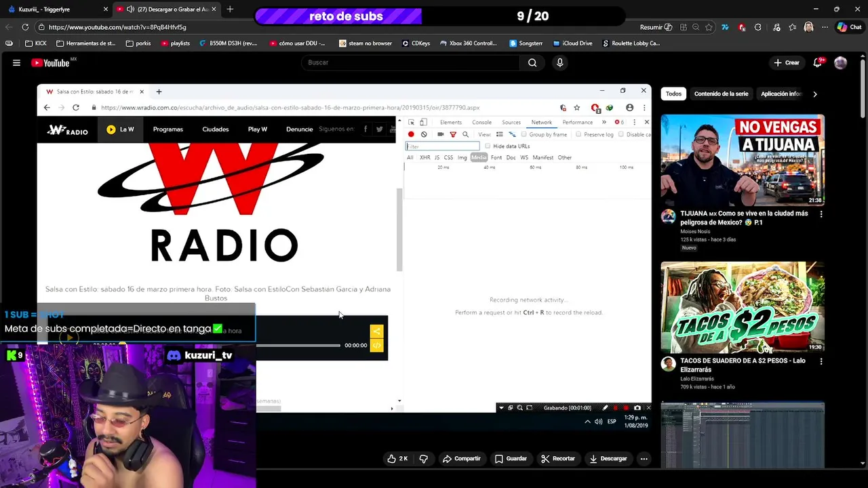
Task: Toggle DevTools waterfall overview icon
Action: (512, 134)
